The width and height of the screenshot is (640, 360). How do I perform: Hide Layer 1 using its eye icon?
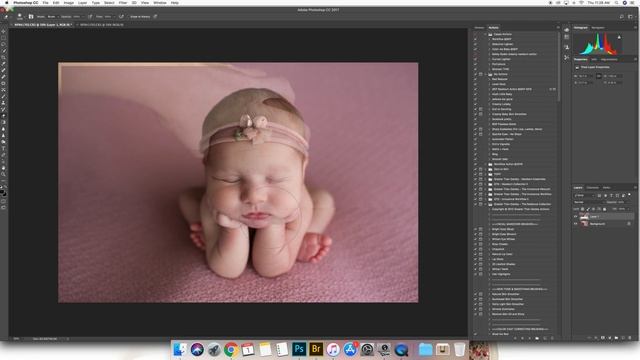coord(576,217)
